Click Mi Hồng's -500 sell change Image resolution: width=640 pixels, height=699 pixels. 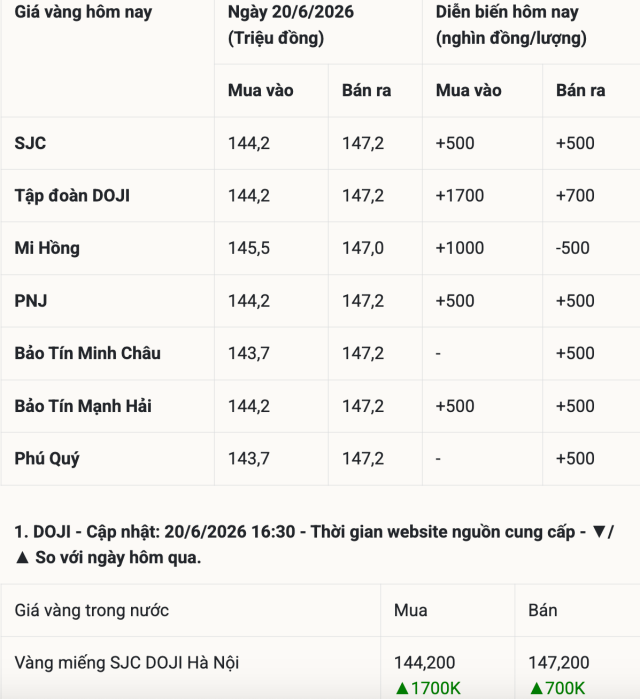tap(573, 248)
